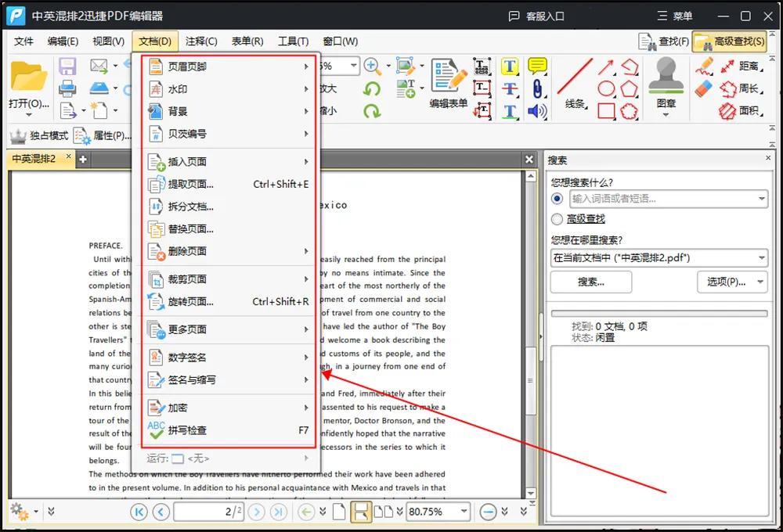Open the 80.75% zoom level dropdown

(464, 512)
